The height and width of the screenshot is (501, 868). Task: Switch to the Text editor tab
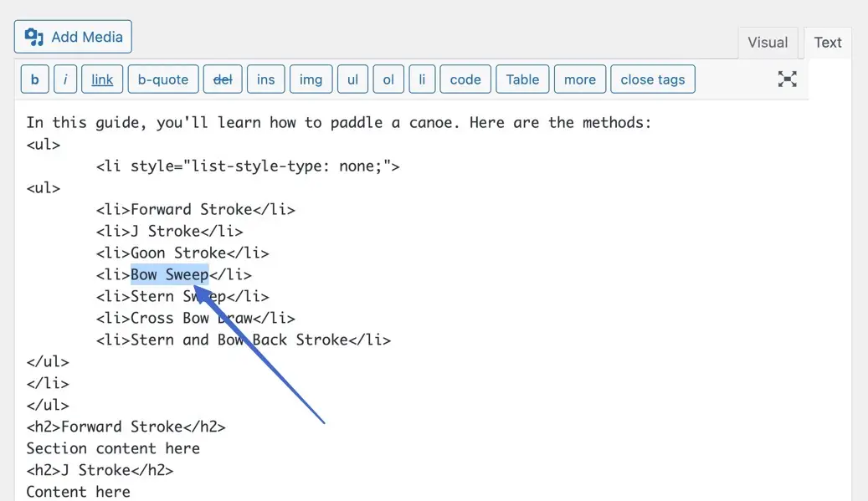[x=827, y=42]
